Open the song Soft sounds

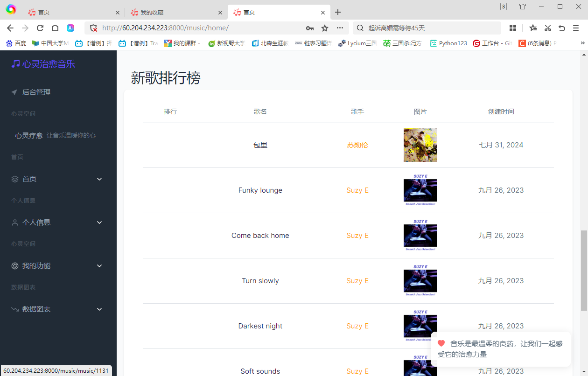point(260,371)
